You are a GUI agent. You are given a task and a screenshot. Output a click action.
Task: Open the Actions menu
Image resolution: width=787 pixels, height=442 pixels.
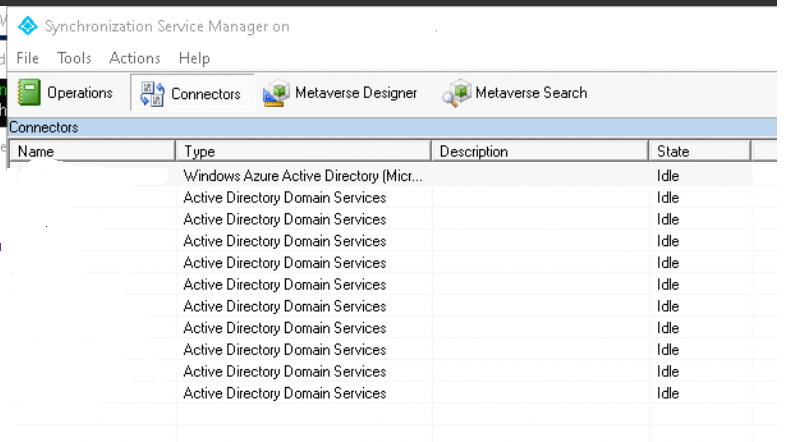click(x=135, y=58)
